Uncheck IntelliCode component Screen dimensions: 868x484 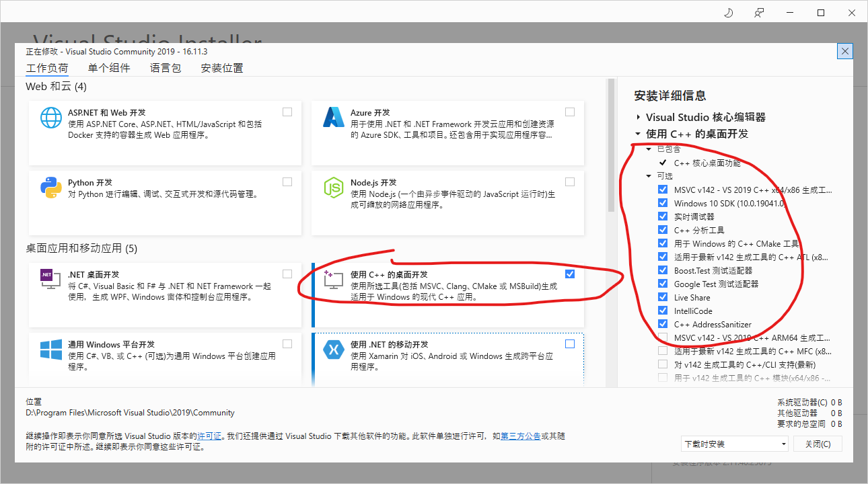[663, 311]
